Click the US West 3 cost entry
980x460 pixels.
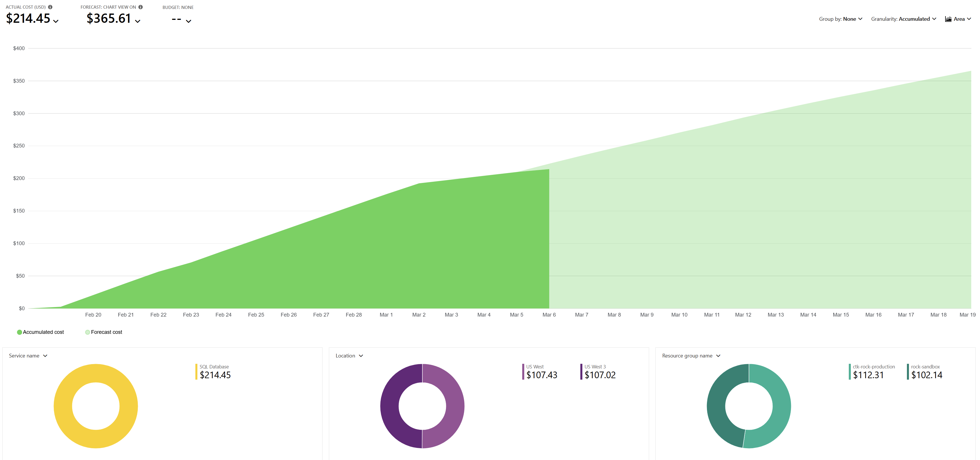coord(598,372)
